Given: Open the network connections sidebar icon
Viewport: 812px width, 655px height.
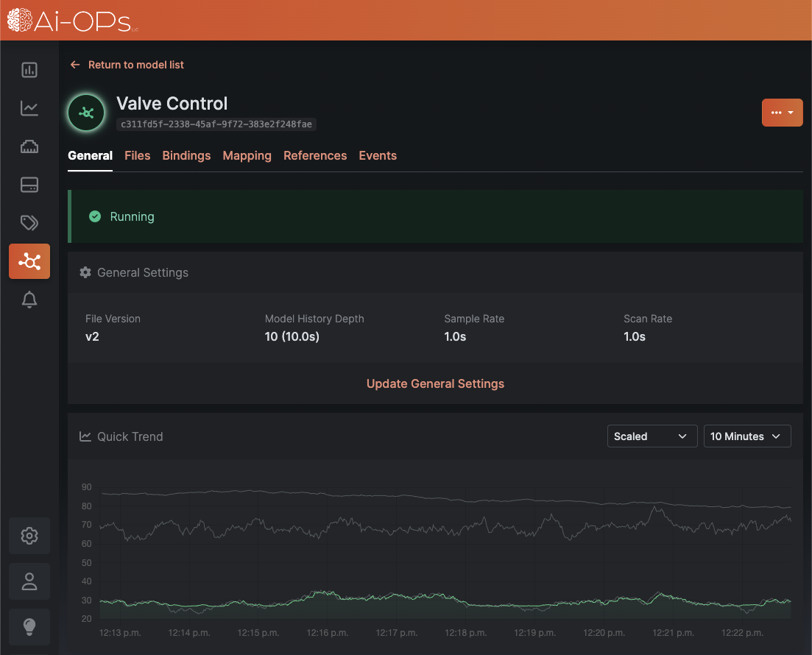Looking at the screenshot, I should (x=29, y=146).
